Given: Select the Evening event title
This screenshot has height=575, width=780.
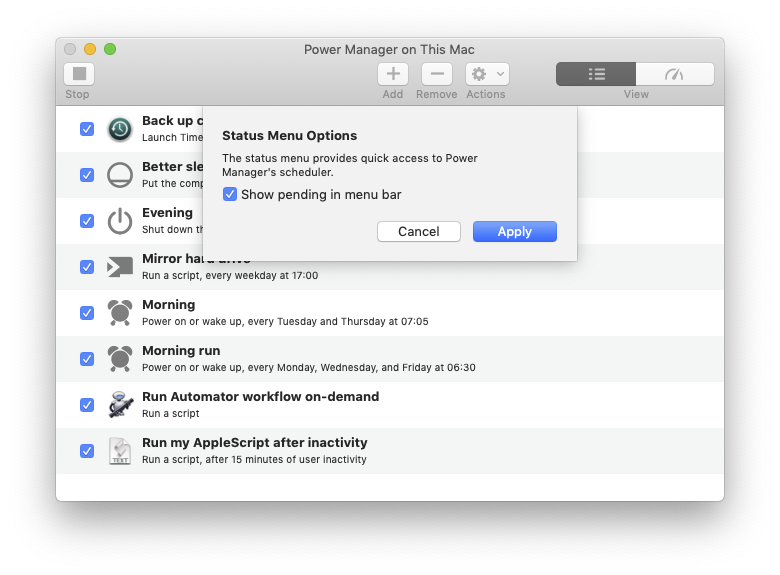Looking at the screenshot, I should (x=167, y=213).
